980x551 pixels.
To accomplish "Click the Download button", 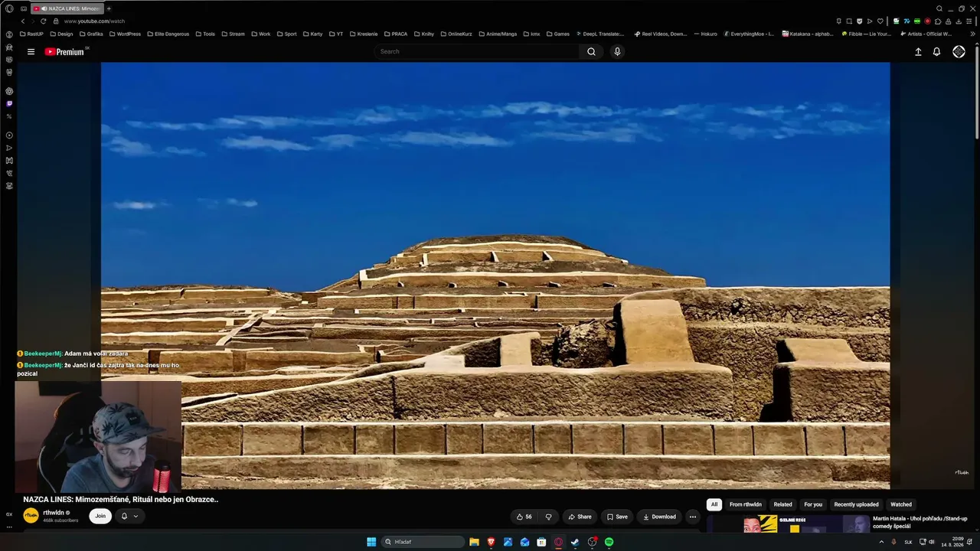I will (659, 517).
